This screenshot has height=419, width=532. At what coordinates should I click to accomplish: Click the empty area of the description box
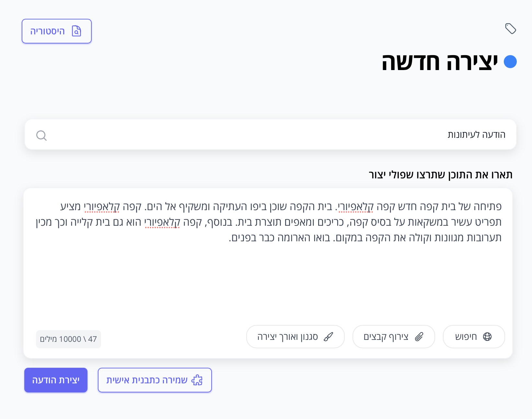[x=268, y=282]
